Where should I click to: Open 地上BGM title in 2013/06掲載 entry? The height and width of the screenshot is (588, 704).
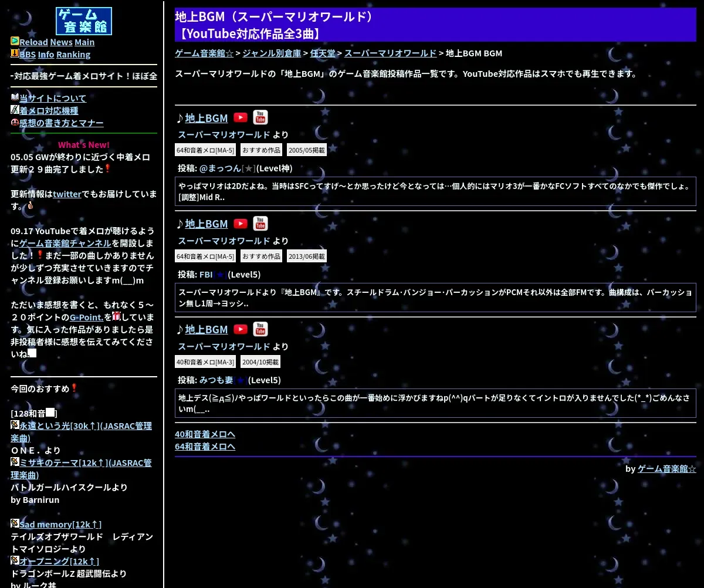point(207,224)
